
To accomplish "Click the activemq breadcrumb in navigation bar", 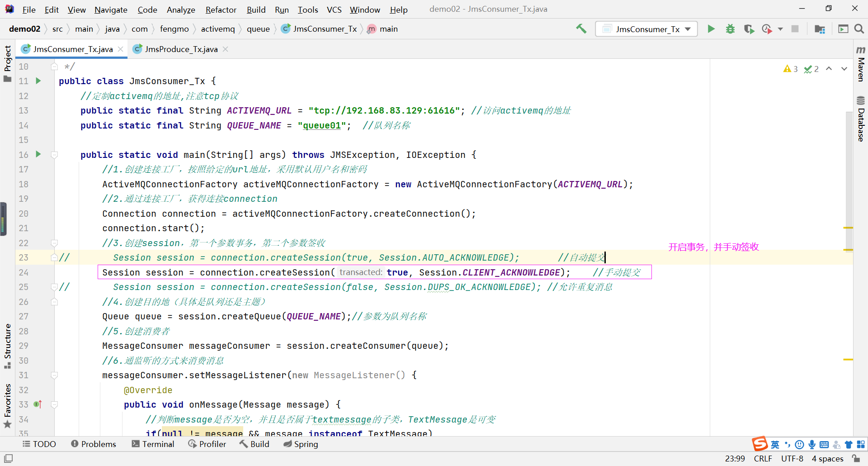I will 218,29.
